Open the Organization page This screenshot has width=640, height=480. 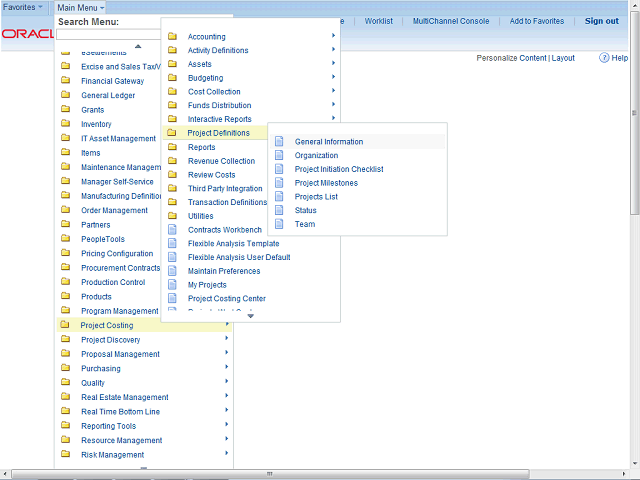(x=316, y=156)
